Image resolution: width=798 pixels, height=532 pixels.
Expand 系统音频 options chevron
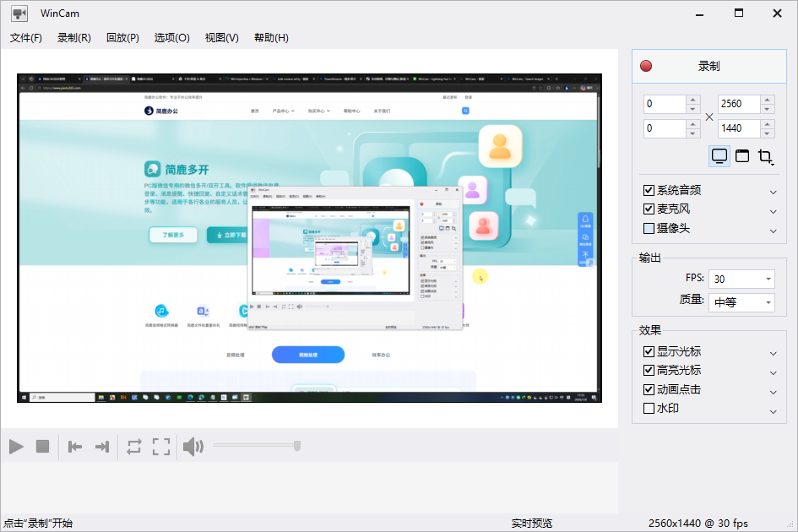(773, 192)
